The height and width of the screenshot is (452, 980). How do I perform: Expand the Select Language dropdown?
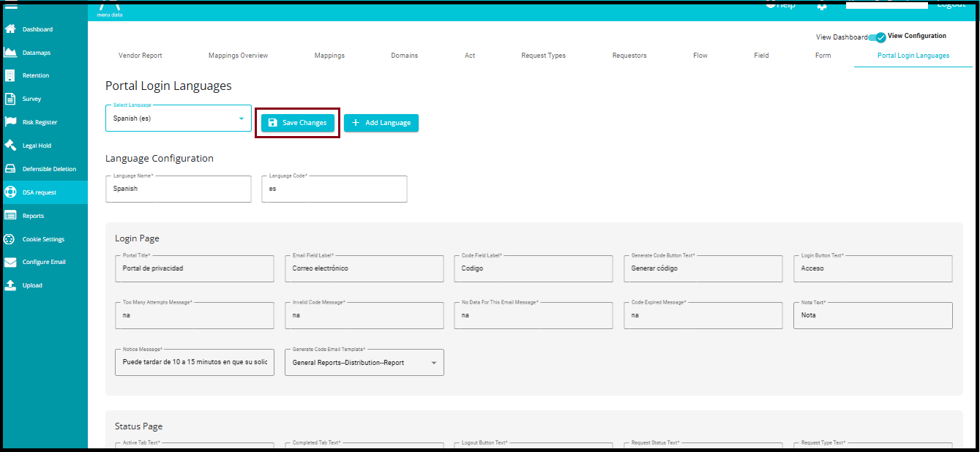[241, 118]
